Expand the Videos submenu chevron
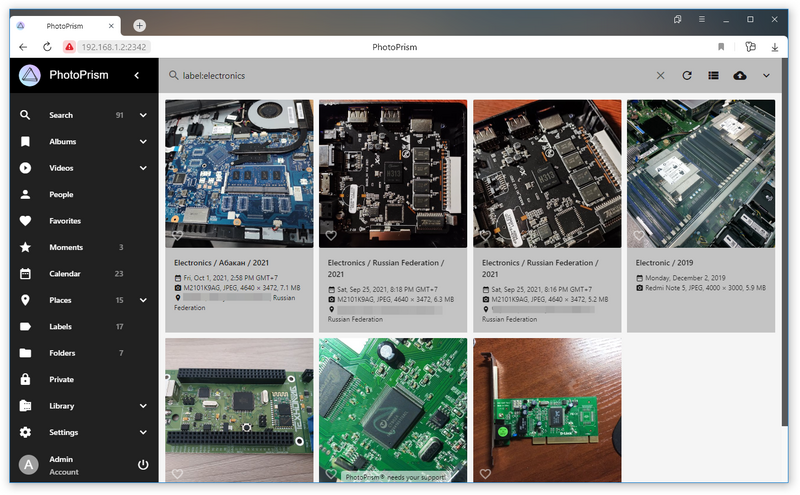This screenshot has width=800, height=495. point(143,168)
